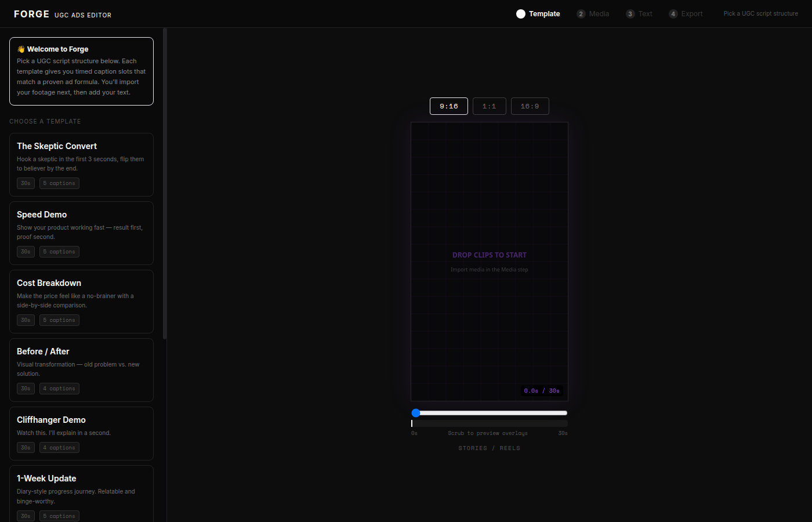
Task: Choose the 9:16 aspect ratio
Action: coord(449,106)
